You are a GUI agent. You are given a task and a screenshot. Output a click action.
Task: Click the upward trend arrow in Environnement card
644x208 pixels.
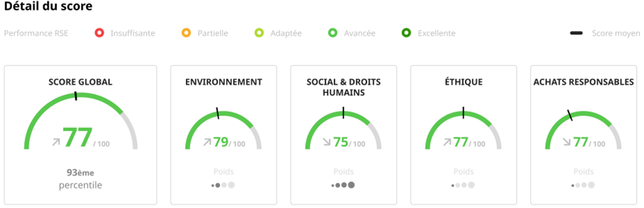(x=207, y=142)
